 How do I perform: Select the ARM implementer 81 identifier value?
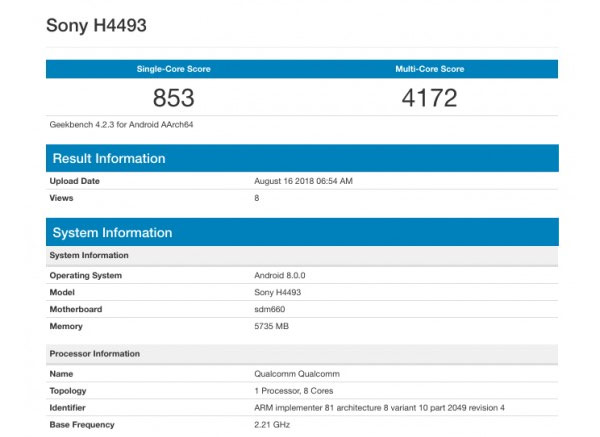(379, 408)
